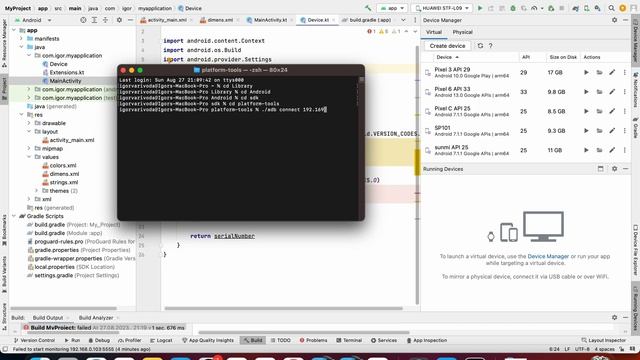640x360 pixels.
Task: Open Device File Explorer side tab
Action: [x=636, y=249]
